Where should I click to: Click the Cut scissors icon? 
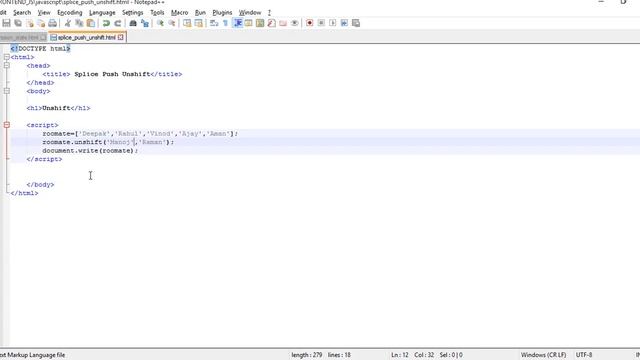[x=68, y=23]
